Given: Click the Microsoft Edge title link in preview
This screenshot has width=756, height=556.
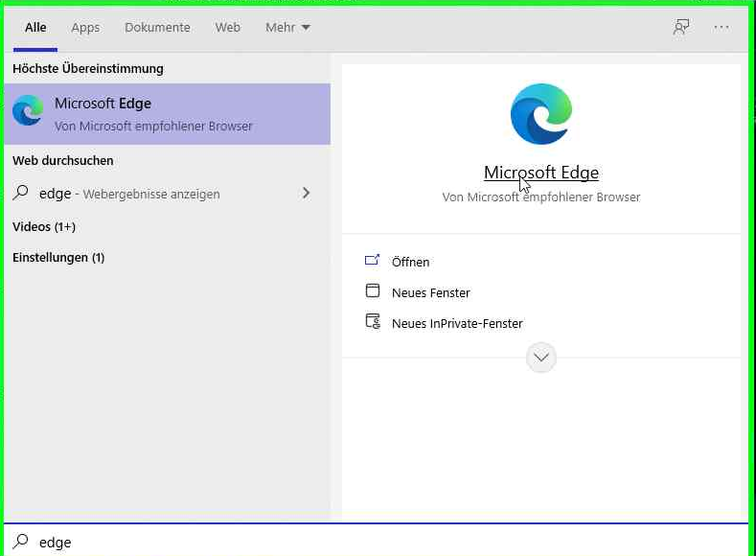Looking at the screenshot, I should click(541, 173).
